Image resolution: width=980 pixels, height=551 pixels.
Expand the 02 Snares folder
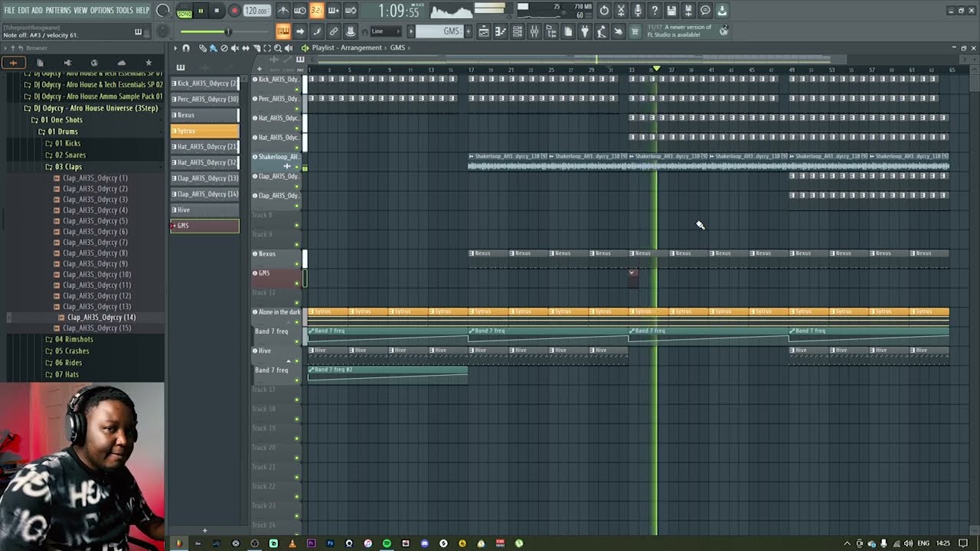(65, 155)
